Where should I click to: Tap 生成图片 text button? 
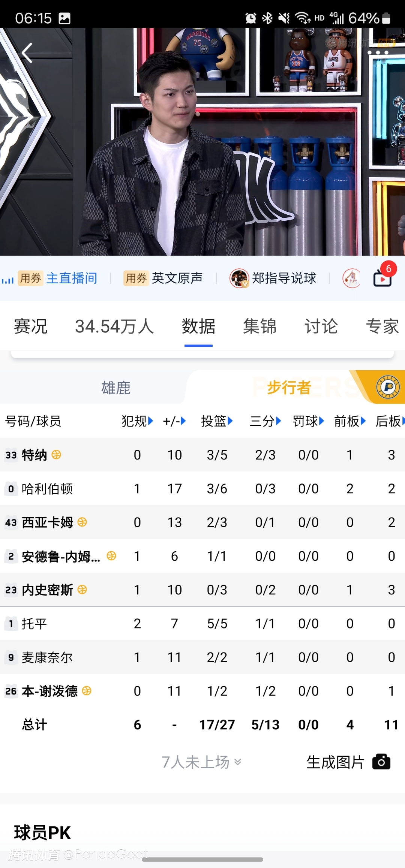335,762
